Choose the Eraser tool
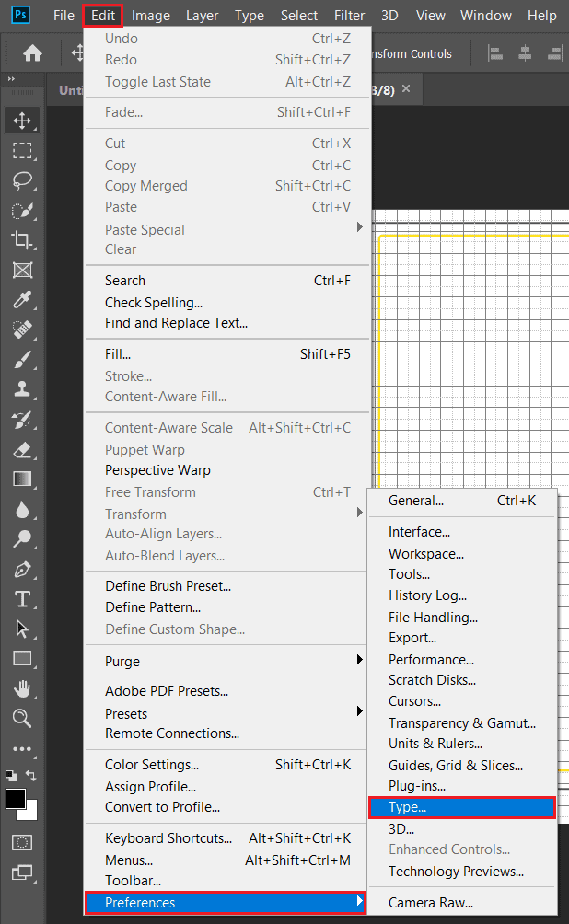 tap(22, 449)
